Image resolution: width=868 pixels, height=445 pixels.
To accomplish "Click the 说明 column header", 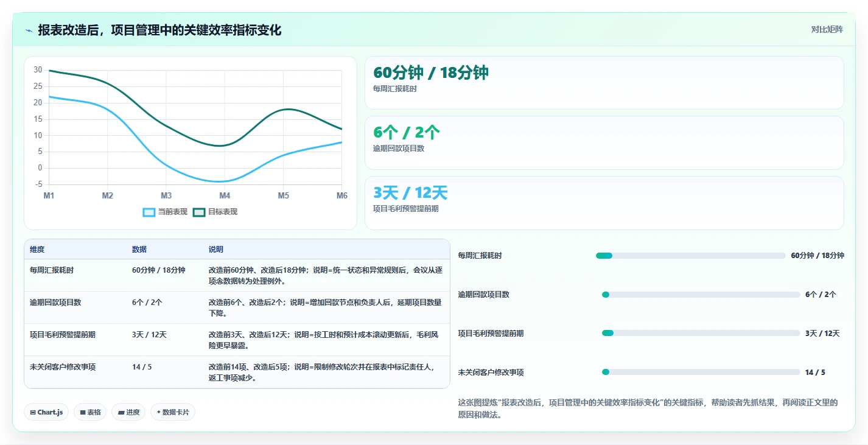I will 216,250.
